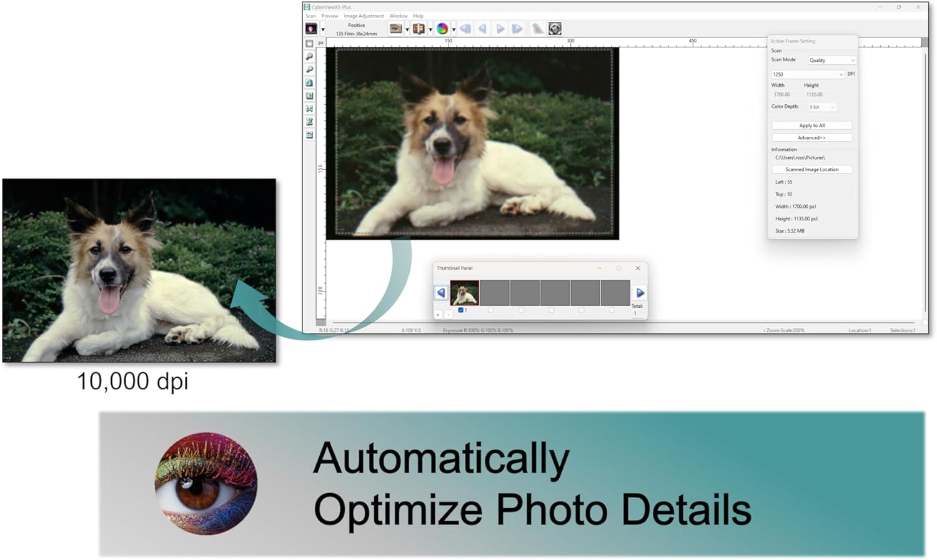The width and height of the screenshot is (937, 560).
Task: Select the marquee frame tool in sidebar
Action: click(x=309, y=44)
